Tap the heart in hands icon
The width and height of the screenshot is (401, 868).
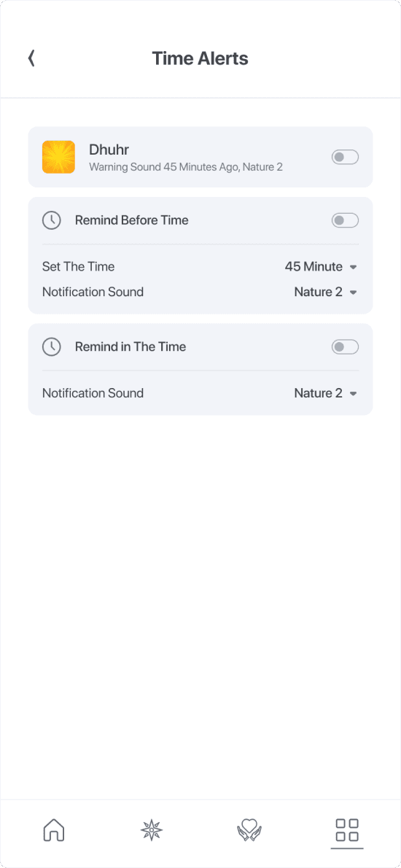click(249, 830)
